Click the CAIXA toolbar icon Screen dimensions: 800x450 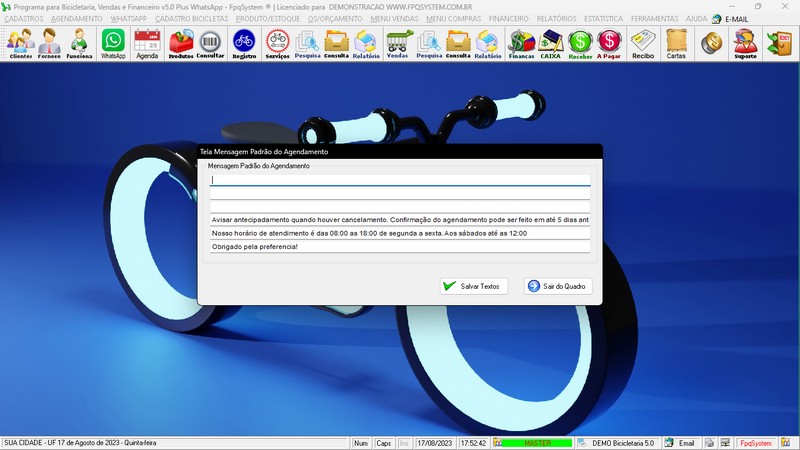pos(550,43)
